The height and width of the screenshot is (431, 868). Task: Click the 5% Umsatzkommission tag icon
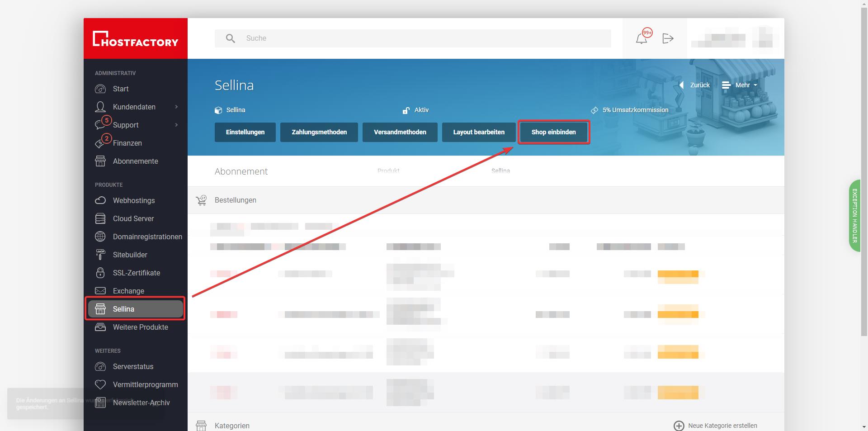(x=594, y=110)
